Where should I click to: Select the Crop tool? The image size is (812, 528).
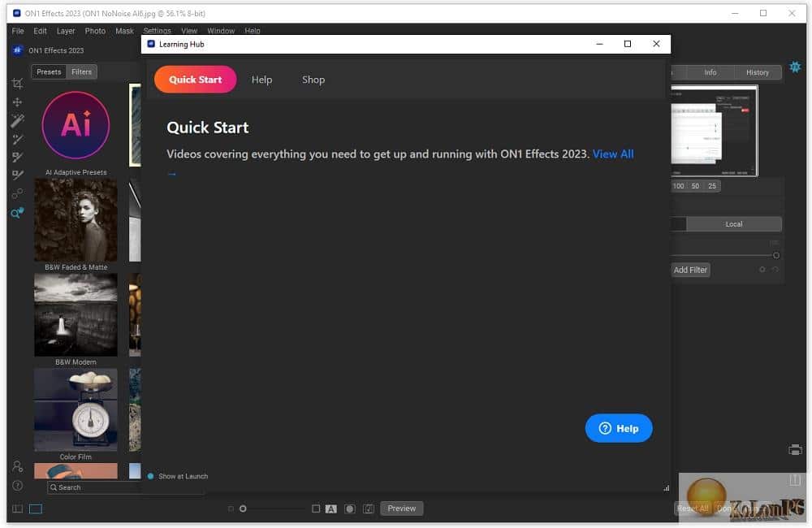17,84
